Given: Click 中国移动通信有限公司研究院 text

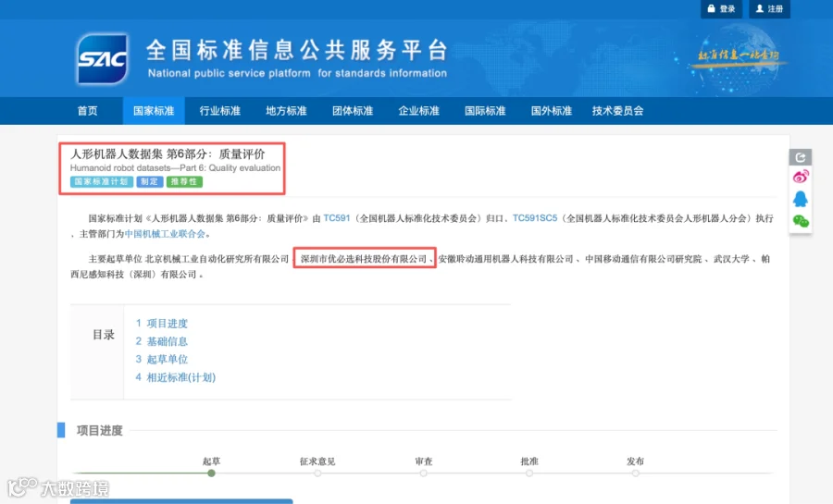Looking at the screenshot, I should pos(643,259).
